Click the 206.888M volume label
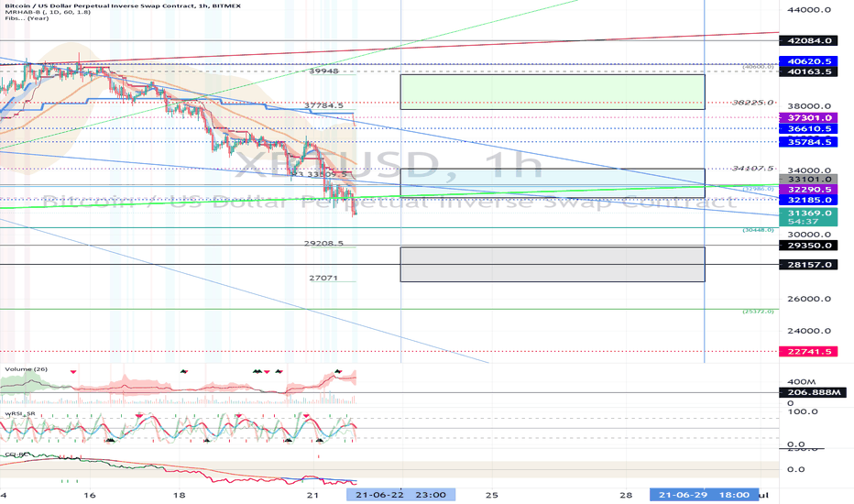Screen dimensions: 854x504 click(x=813, y=392)
